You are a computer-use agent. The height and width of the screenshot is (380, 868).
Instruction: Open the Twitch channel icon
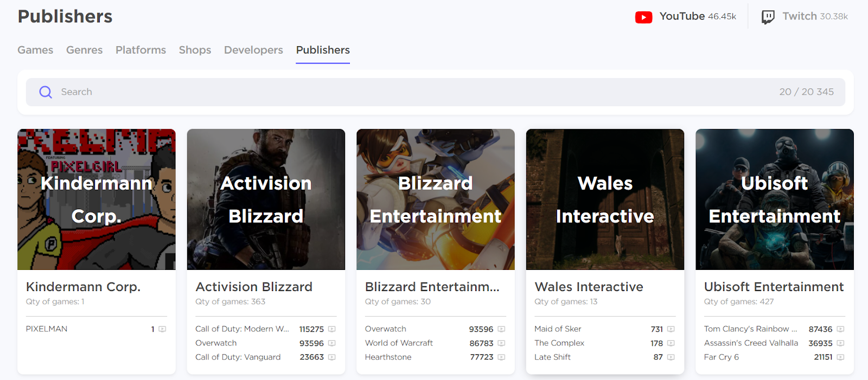(768, 17)
